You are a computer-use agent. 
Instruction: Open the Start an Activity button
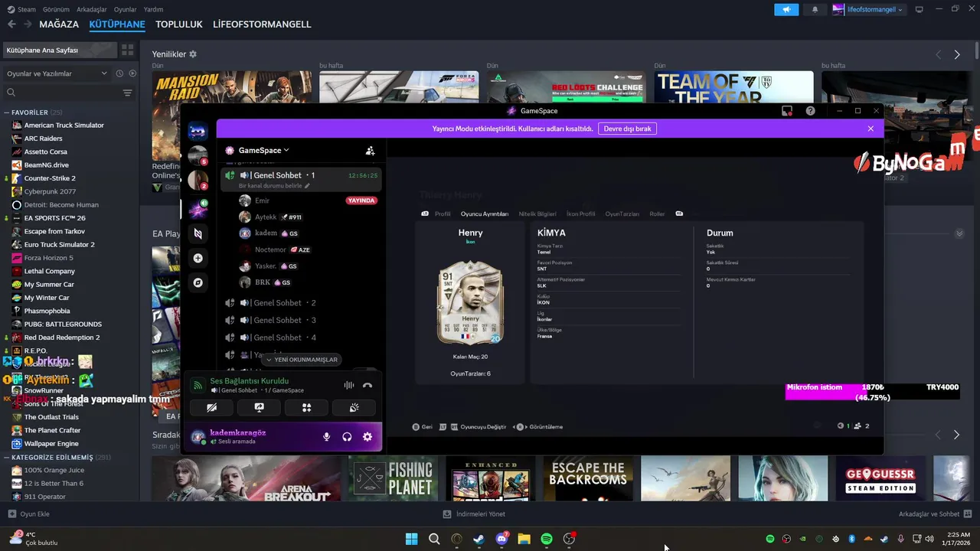[x=306, y=408]
